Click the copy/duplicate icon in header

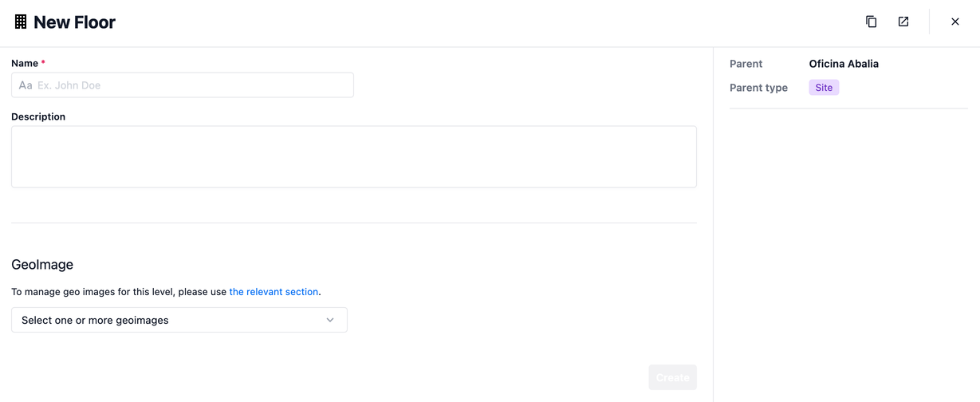point(871,22)
